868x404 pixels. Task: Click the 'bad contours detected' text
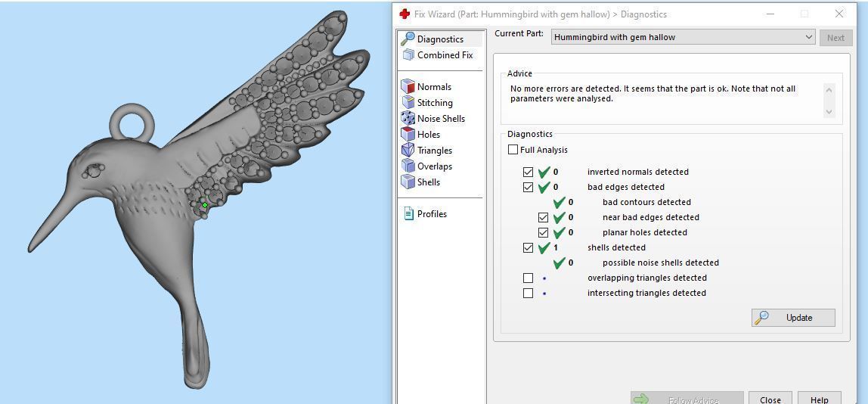tap(646, 202)
